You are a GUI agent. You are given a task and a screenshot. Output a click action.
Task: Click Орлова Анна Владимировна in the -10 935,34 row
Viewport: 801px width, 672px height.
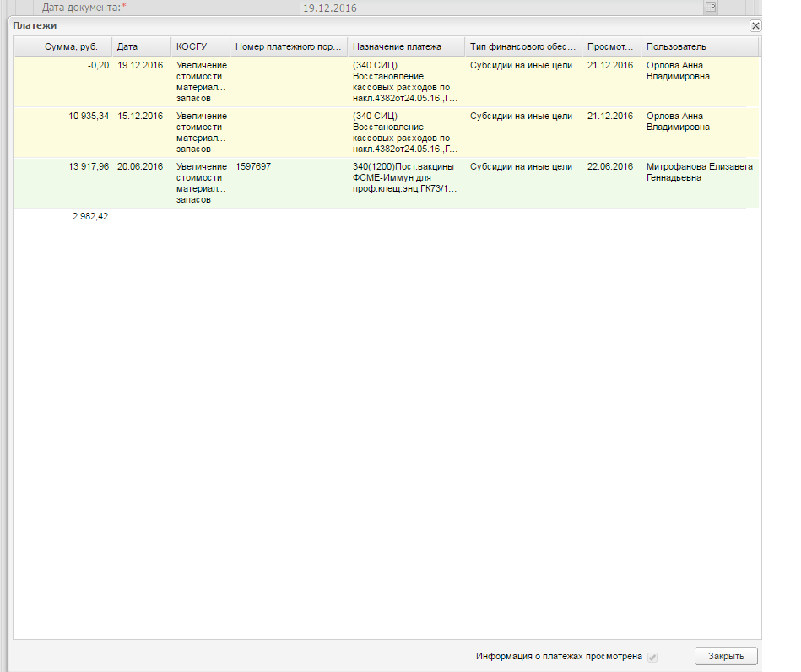[x=678, y=122]
